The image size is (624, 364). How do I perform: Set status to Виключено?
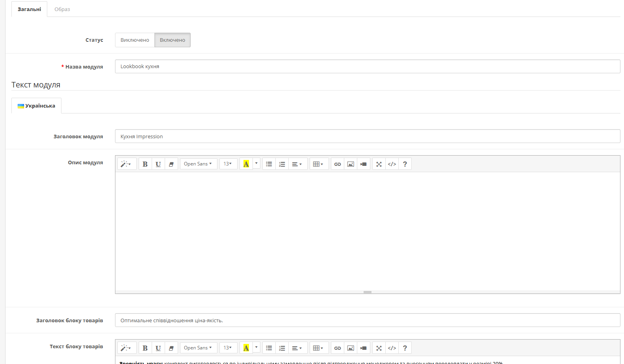[x=135, y=40]
